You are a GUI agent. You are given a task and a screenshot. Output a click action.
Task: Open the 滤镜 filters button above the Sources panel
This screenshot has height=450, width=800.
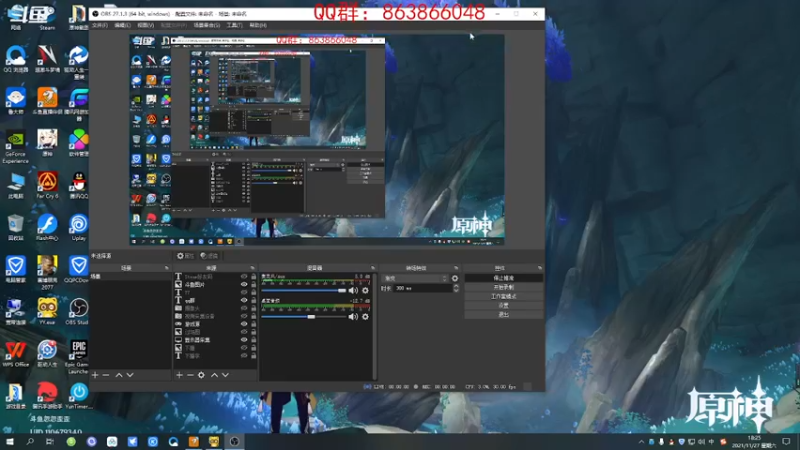(x=209, y=256)
